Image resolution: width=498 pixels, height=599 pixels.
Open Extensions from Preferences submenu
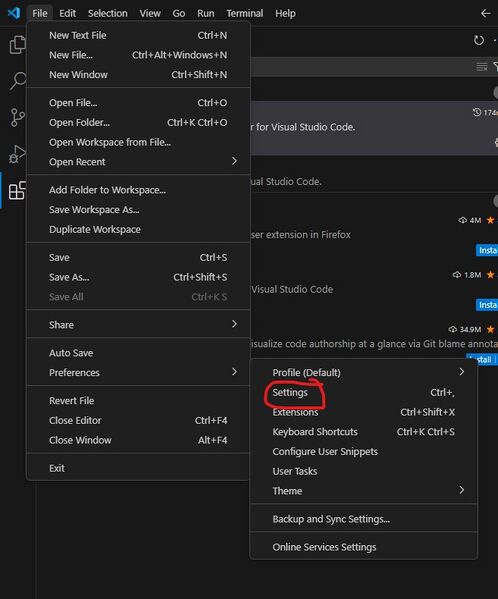(364, 412)
